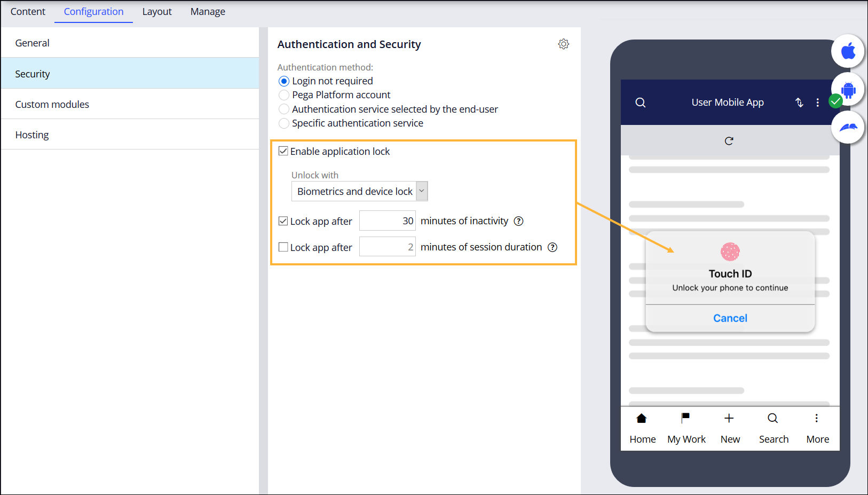The height and width of the screenshot is (495, 868).
Task: Tap the New plus icon
Action: pos(729,418)
